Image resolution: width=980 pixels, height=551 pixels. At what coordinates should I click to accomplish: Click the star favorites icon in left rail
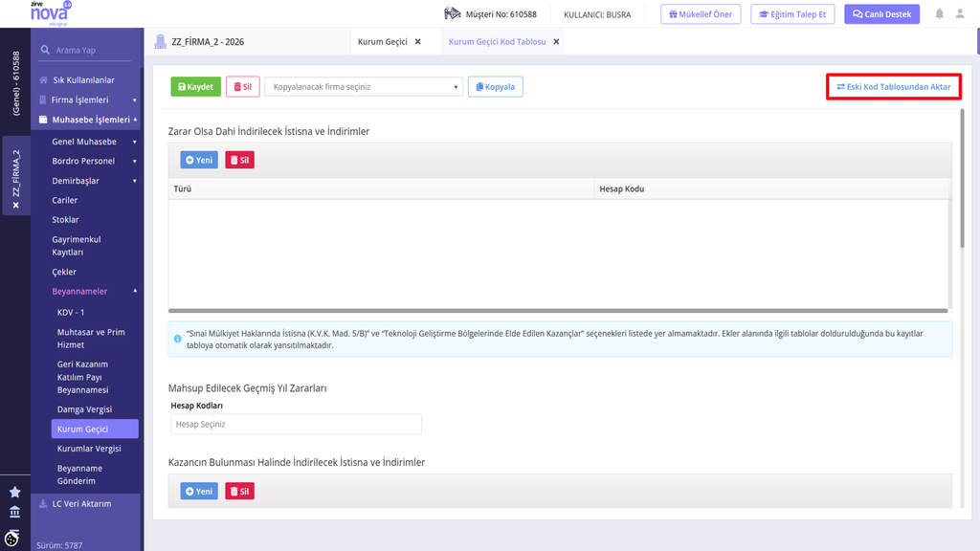tap(15, 493)
